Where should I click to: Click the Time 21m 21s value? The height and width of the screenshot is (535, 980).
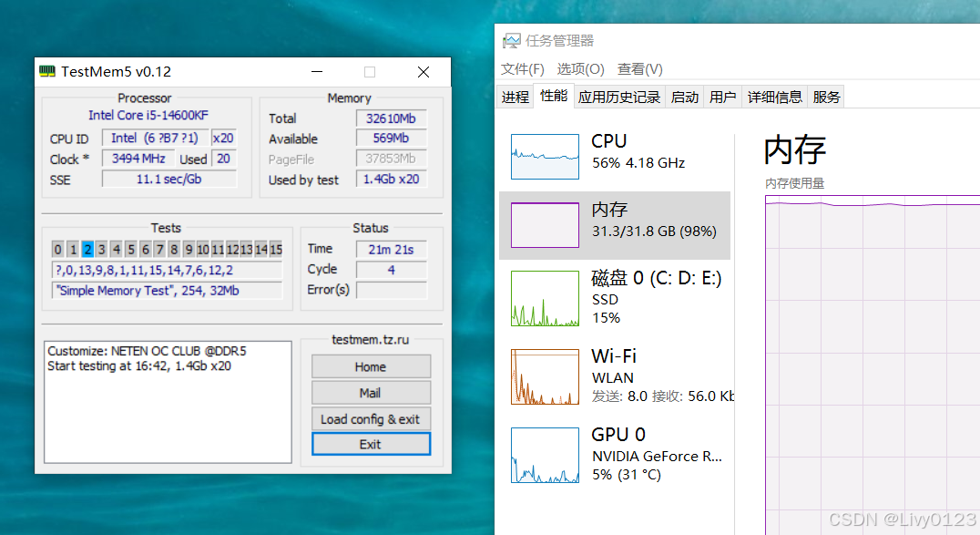click(391, 250)
